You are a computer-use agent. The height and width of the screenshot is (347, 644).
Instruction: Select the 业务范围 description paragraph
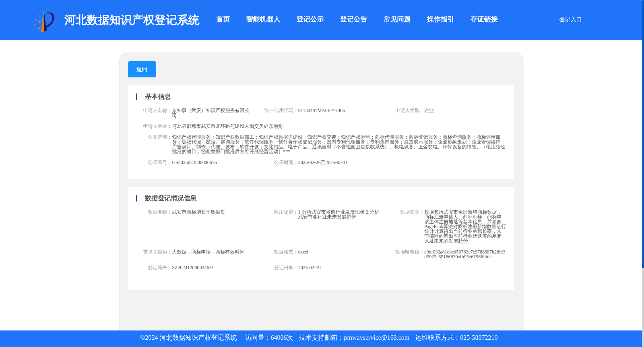339,144
